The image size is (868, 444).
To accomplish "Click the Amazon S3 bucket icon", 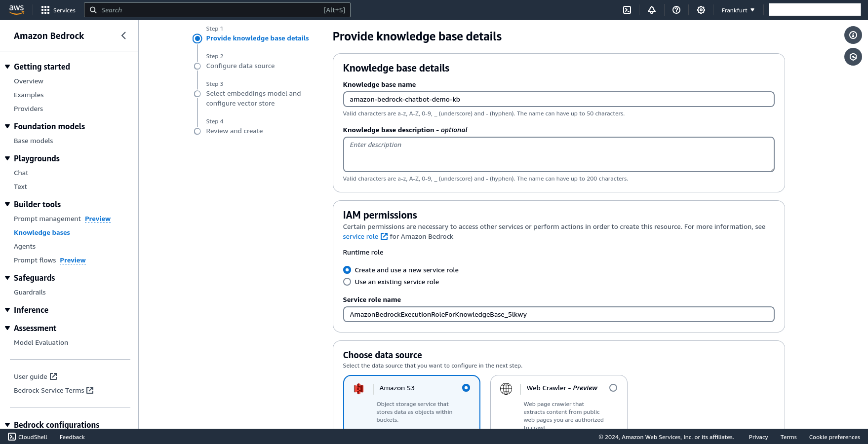I will [359, 389].
